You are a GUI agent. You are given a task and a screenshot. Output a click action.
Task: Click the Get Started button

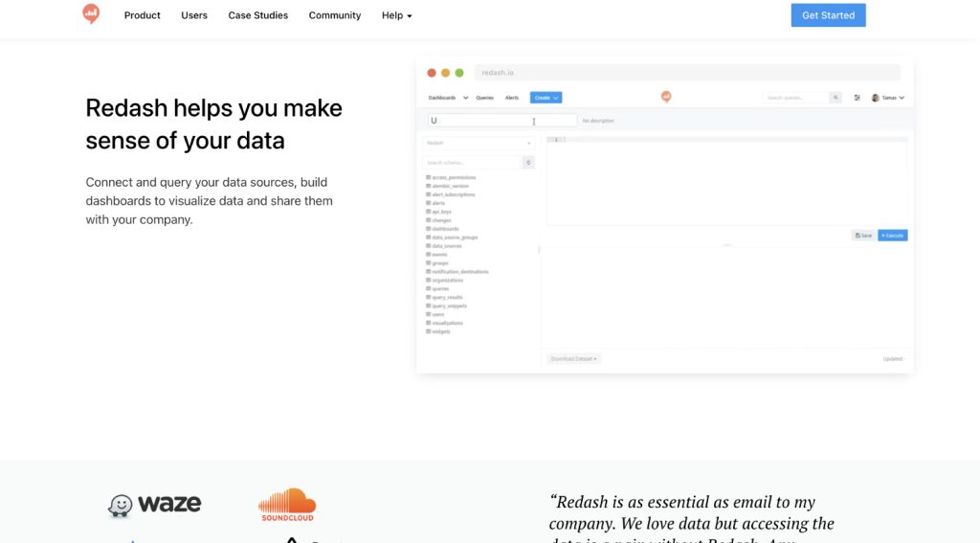[x=828, y=15]
